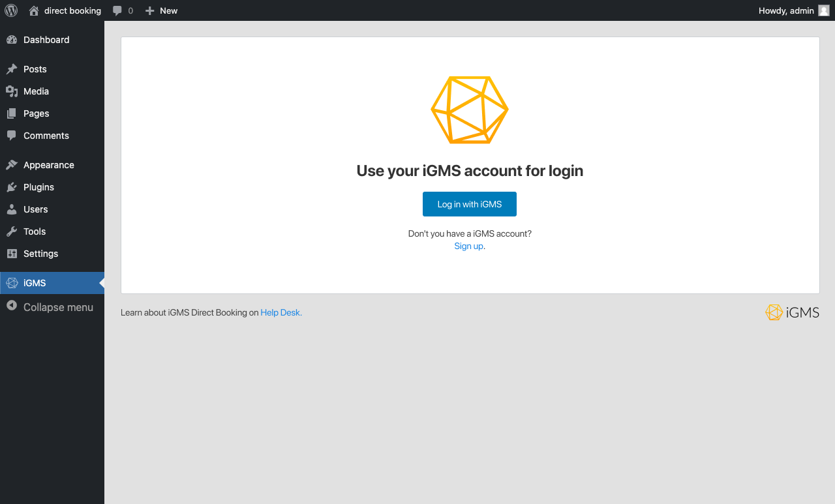Open the Help Desk link
Image resolution: width=835 pixels, height=504 pixels.
click(281, 312)
